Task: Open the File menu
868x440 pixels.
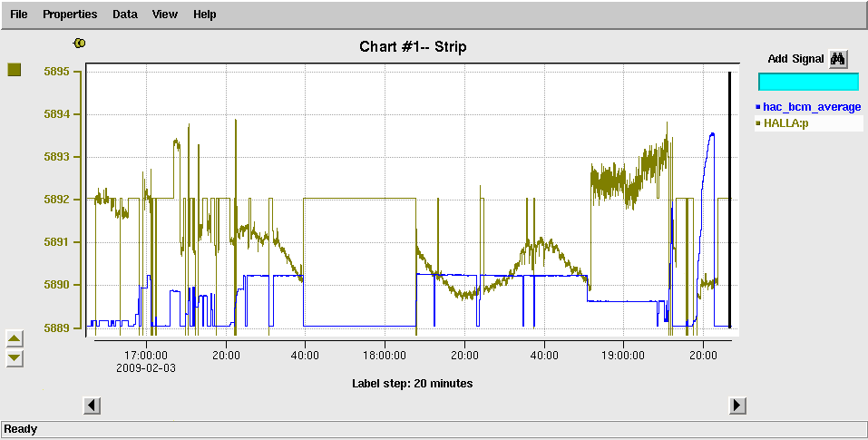Action: click(x=18, y=15)
